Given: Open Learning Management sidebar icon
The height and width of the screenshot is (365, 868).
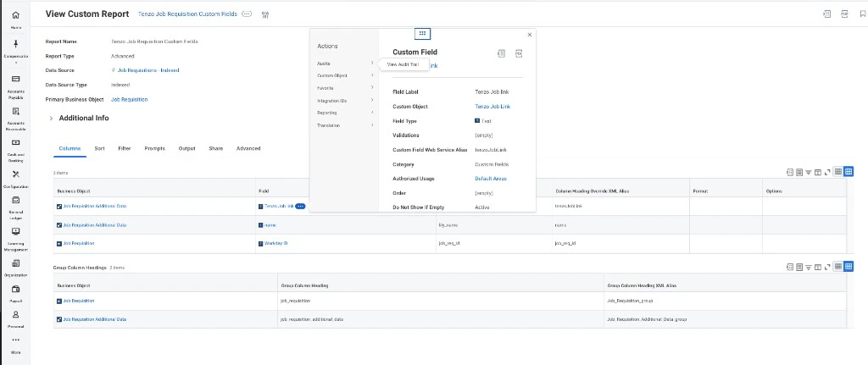Looking at the screenshot, I should tap(15, 231).
